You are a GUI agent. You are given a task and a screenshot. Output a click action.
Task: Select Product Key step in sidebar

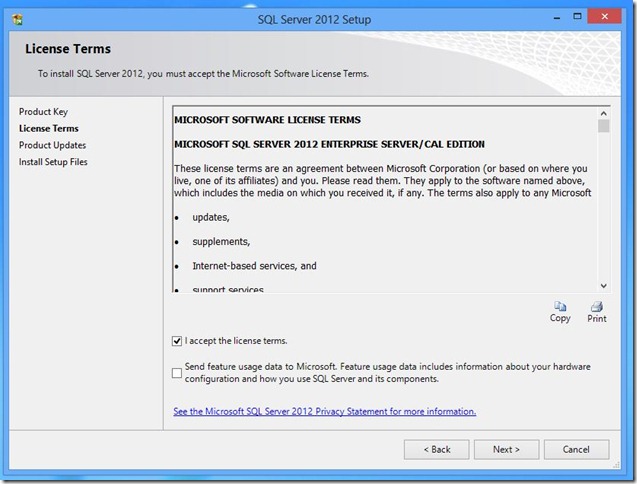[43, 112]
